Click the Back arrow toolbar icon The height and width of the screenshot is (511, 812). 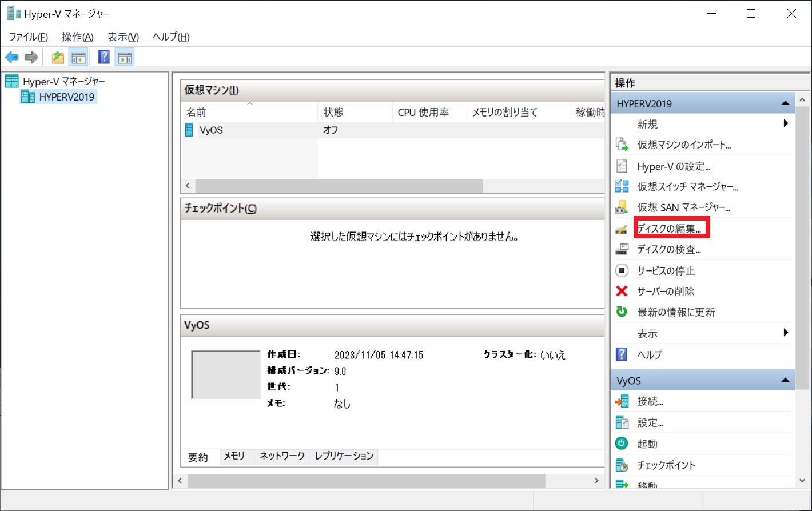click(x=12, y=57)
